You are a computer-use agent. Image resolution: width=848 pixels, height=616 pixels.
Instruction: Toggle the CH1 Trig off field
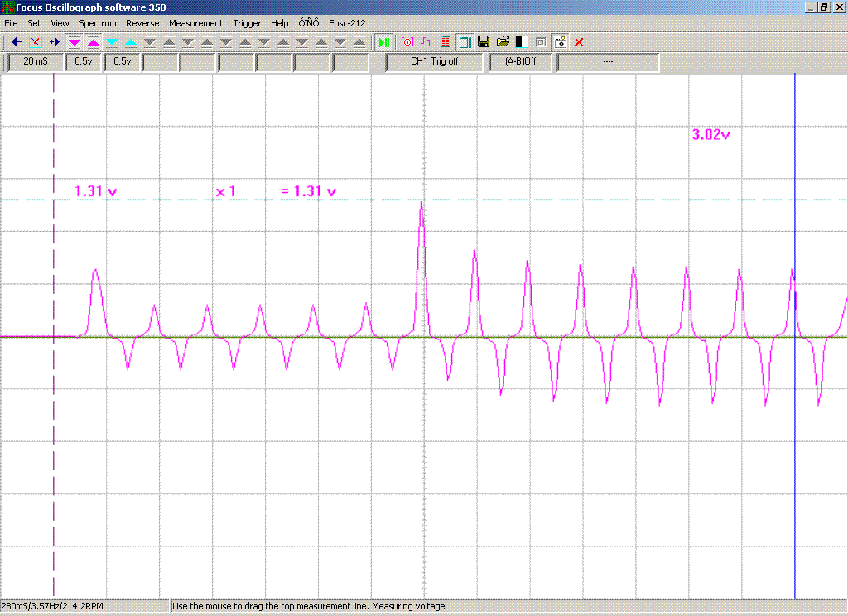coord(434,61)
